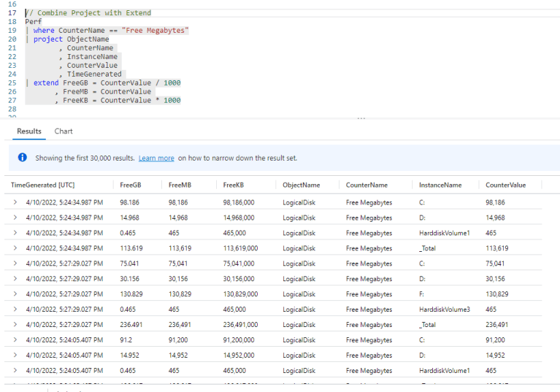Expand the HarddiskVolume3 row
Screen dimensions: 560x392
coord(15,310)
